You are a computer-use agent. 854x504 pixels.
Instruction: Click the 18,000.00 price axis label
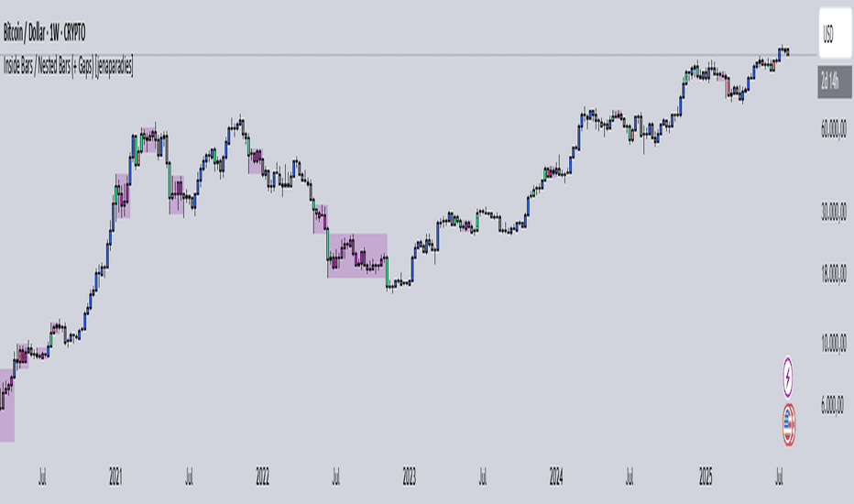click(x=833, y=273)
